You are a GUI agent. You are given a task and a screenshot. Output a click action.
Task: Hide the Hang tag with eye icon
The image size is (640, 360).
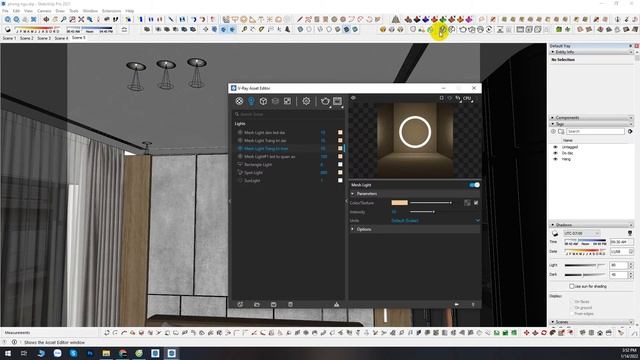tap(555, 159)
